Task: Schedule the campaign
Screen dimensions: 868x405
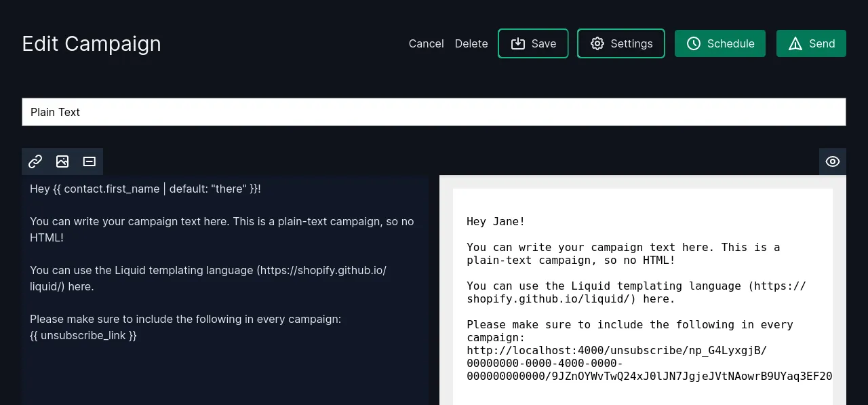Action: pos(720,43)
